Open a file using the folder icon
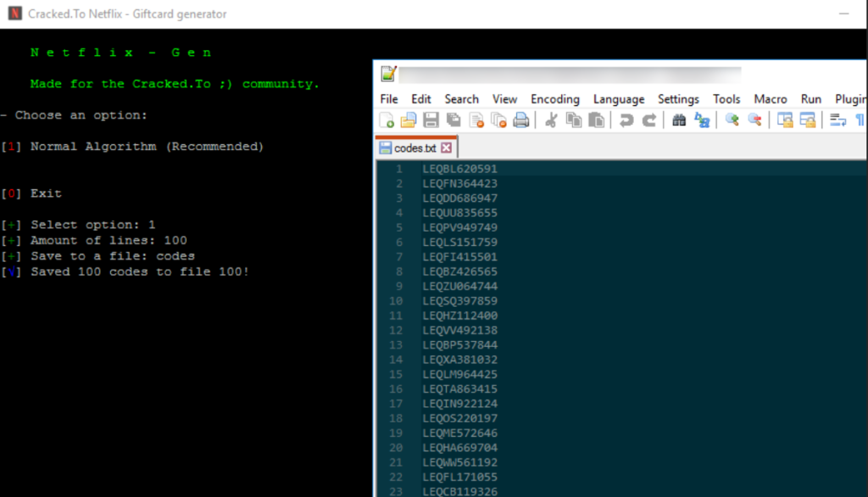This screenshot has width=868, height=497. tap(409, 120)
